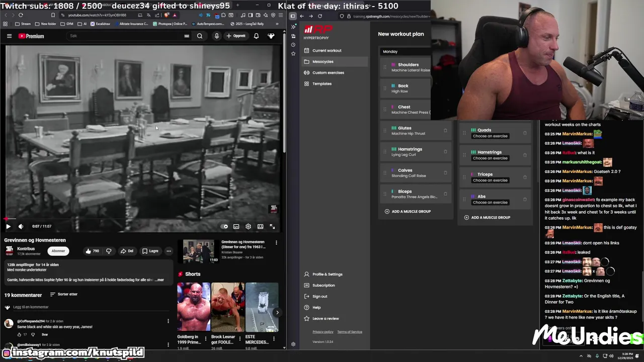This screenshot has height=362, width=644.
Task: Open the Sorter etter comments sorting menu
Action: click(64, 295)
